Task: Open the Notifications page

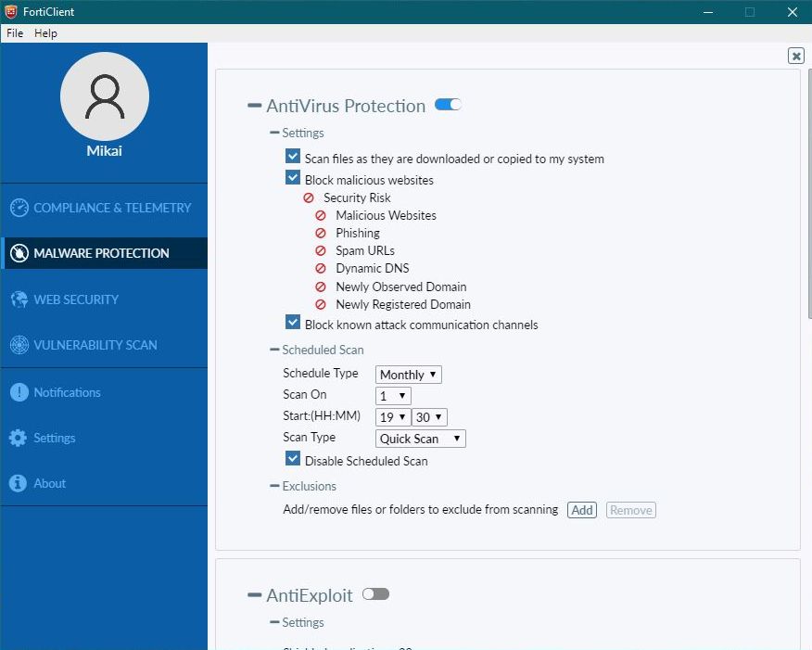Action: tap(104, 392)
